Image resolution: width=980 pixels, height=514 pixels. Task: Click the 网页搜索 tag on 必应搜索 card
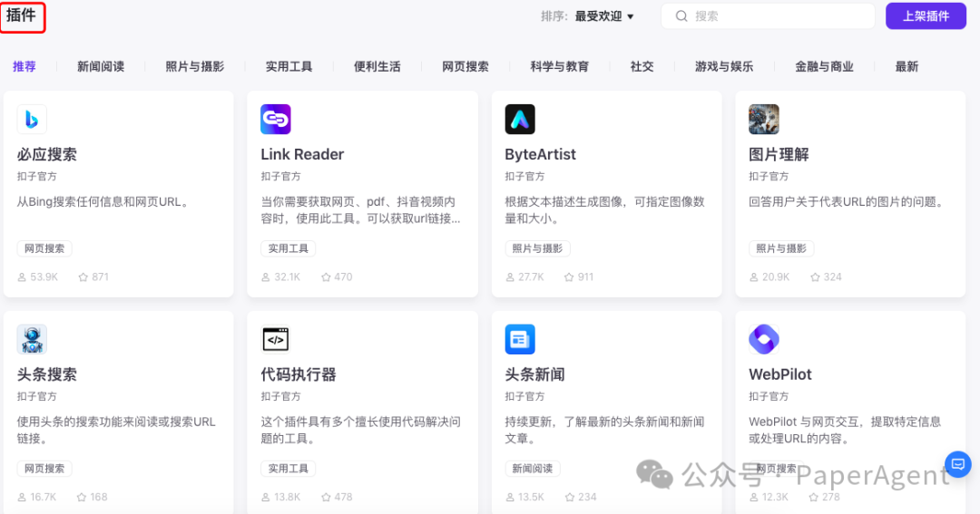(44, 248)
